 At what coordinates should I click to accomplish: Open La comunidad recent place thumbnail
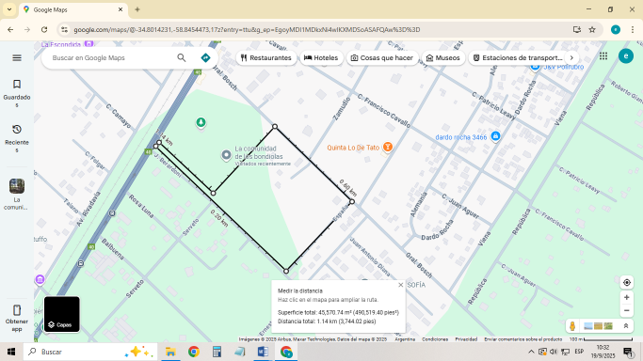(17, 186)
